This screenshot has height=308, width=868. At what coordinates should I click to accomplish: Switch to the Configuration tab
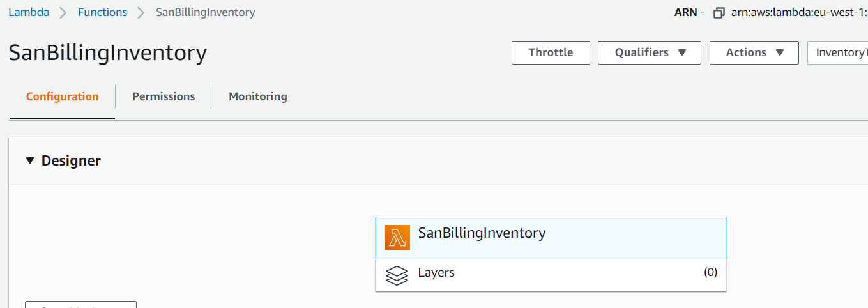pyautogui.click(x=63, y=96)
